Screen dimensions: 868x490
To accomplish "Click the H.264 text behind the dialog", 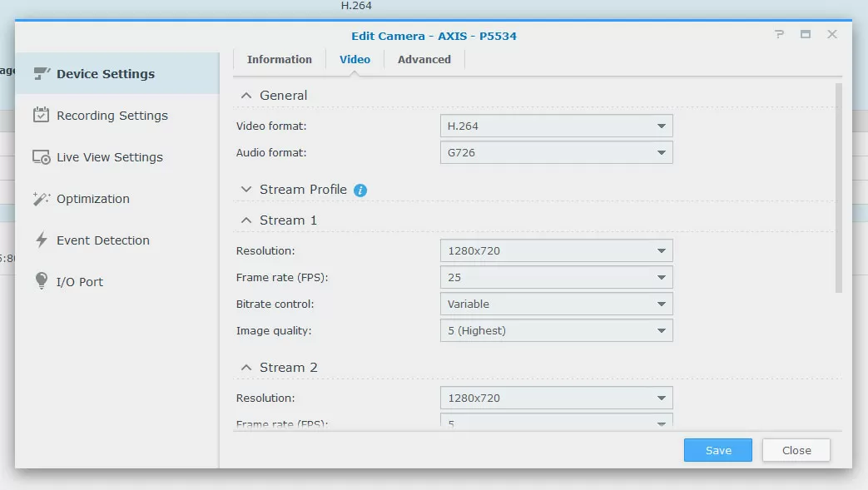I will pyautogui.click(x=356, y=6).
